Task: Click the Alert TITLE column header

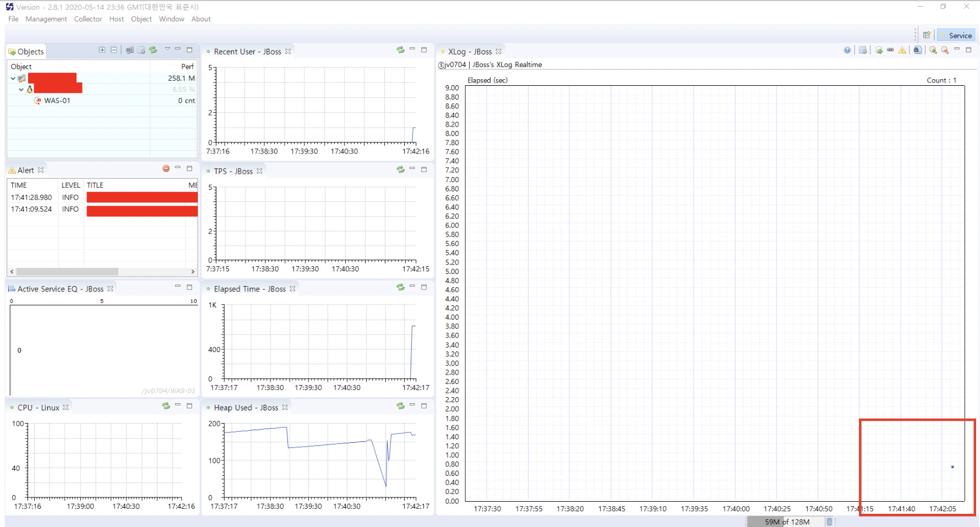Action: tap(135, 185)
